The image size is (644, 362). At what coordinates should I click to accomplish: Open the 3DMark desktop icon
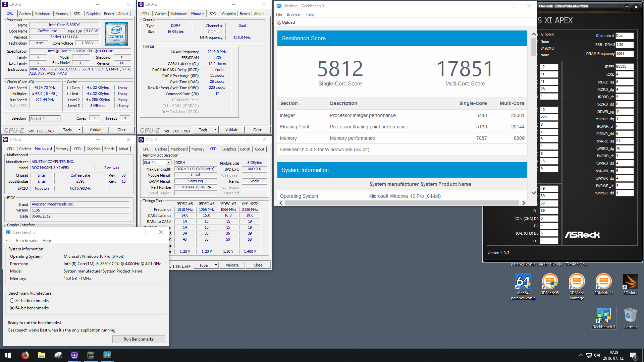630,284
